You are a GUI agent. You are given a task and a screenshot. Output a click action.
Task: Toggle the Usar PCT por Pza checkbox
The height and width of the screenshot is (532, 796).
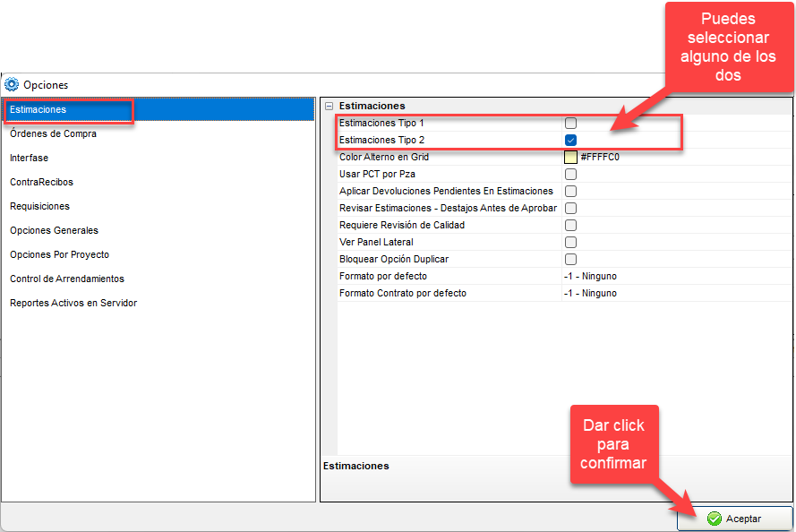click(x=570, y=174)
